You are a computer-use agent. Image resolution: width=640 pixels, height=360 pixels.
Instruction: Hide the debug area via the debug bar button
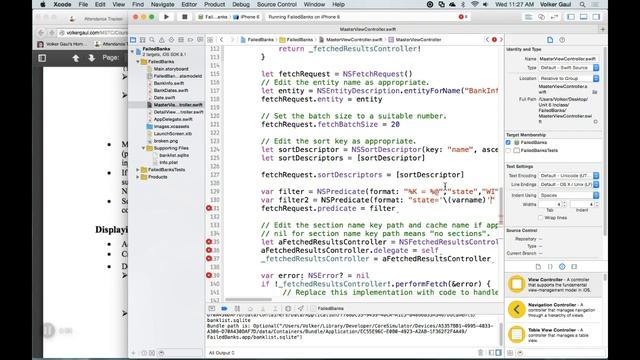click(211, 309)
